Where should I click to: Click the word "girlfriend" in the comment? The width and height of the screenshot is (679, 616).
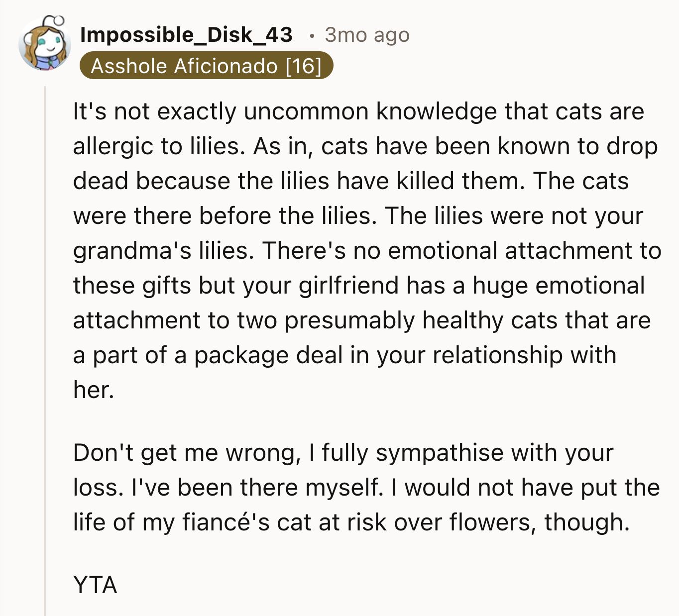point(348,285)
